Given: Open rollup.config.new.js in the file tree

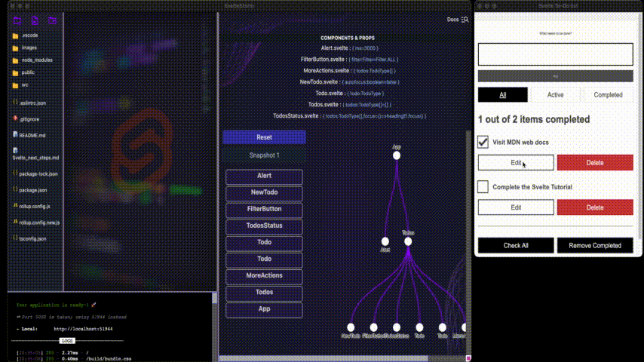Looking at the screenshot, I should [39, 222].
